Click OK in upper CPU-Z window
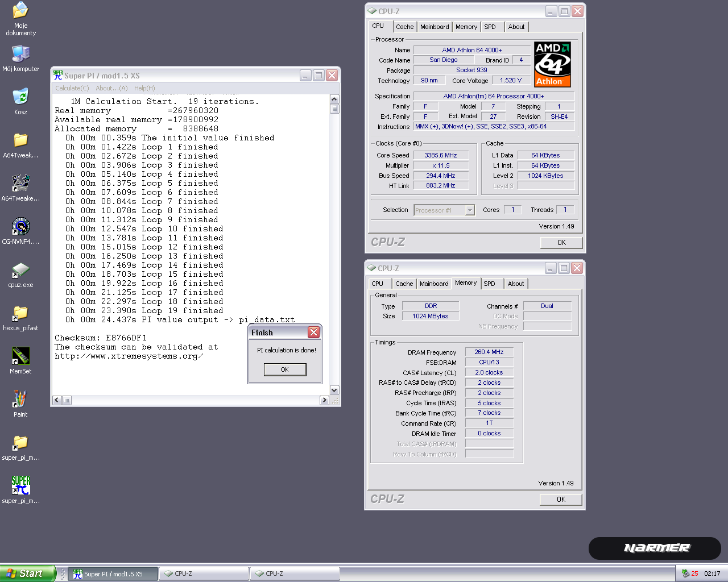This screenshot has height=582, width=728. click(561, 243)
